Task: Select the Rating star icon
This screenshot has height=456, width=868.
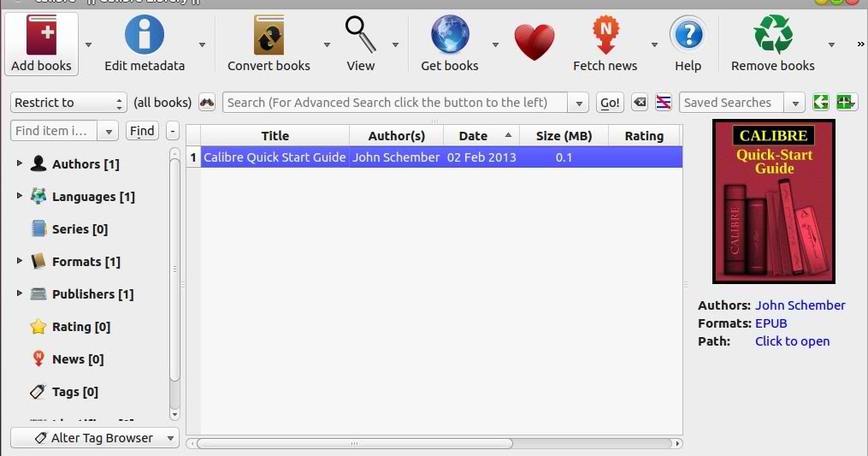Action: coord(38,326)
